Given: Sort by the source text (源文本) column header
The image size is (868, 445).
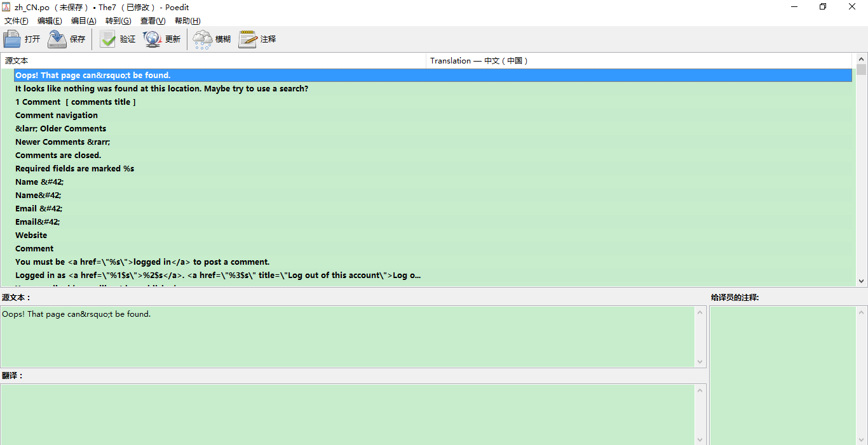Looking at the screenshot, I should pos(191,61).
